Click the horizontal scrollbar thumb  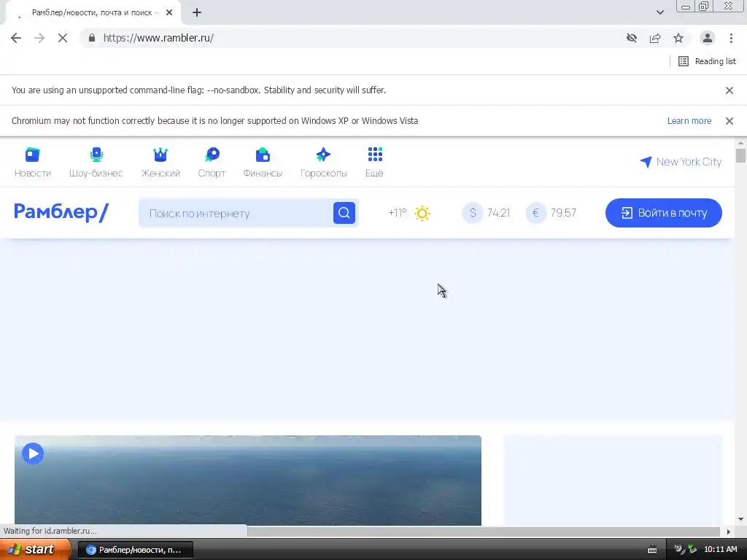pos(484,532)
